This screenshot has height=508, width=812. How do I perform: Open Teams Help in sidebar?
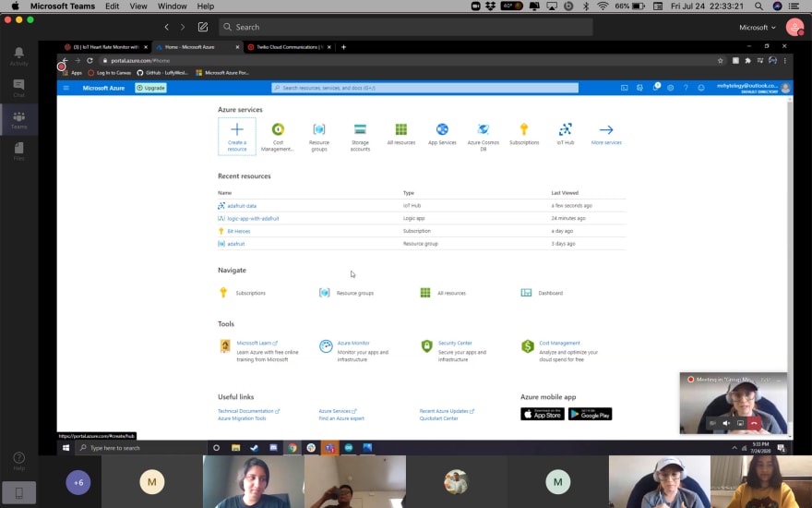pos(18,461)
